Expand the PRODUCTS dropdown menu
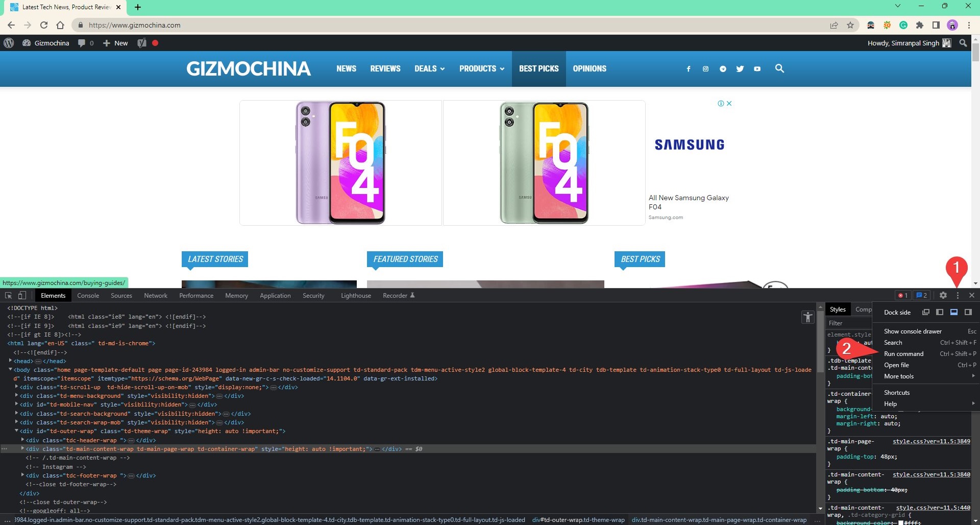 click(482, 68)
